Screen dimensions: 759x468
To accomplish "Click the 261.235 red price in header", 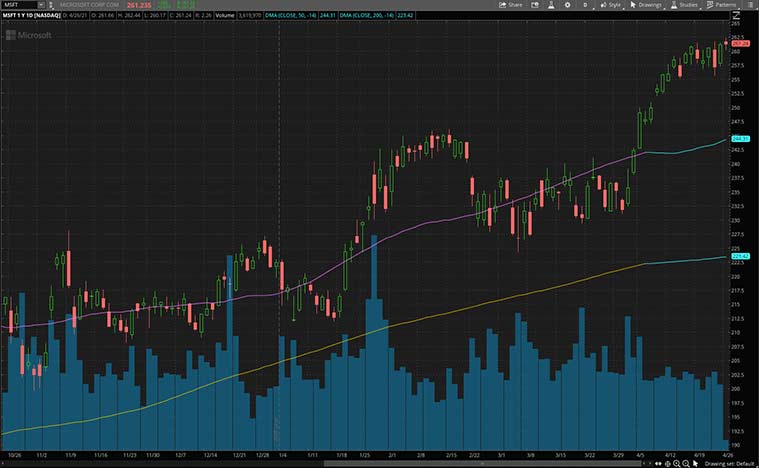I will point(139,5).
